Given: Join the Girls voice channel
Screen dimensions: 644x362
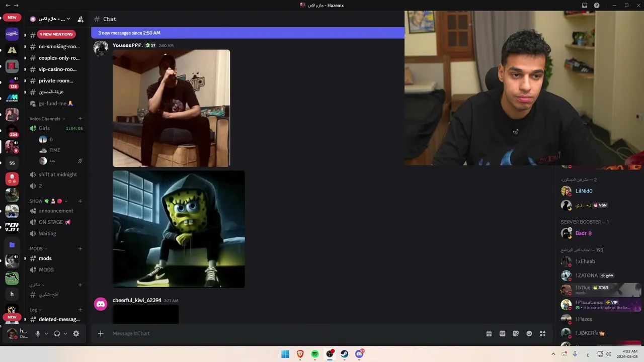Looking at the screenshot, I should click(x=55, y=128).
